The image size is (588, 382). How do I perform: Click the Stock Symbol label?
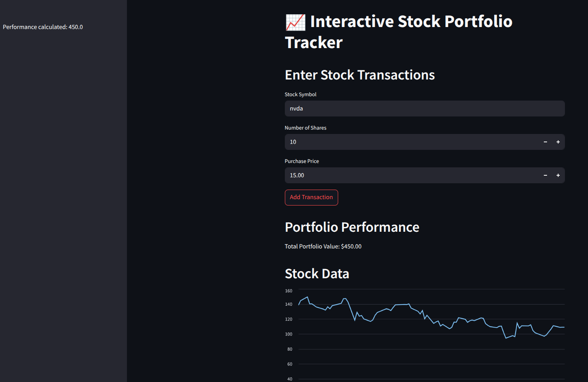pos(300,95)
